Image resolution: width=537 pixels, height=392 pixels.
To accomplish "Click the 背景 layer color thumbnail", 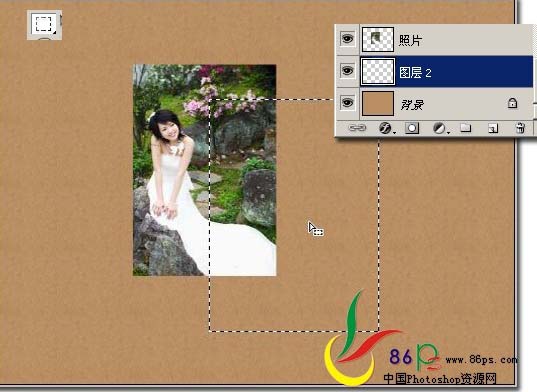I will pyautogui.click(x=378, y=103).
